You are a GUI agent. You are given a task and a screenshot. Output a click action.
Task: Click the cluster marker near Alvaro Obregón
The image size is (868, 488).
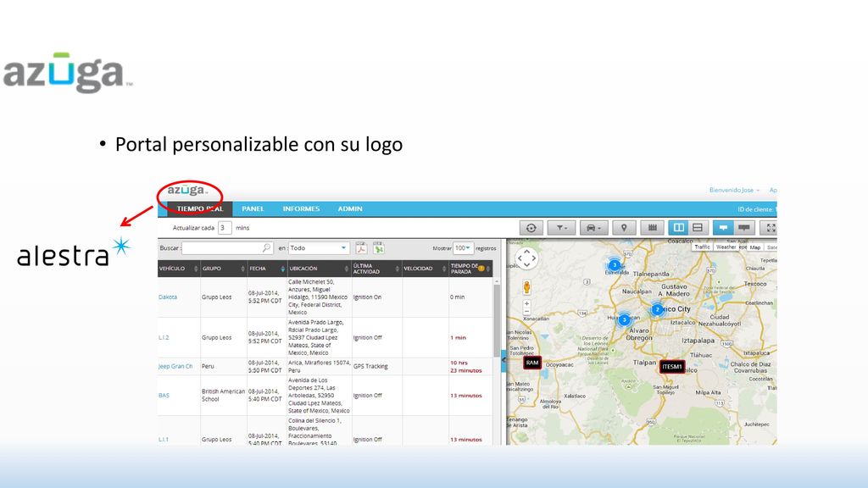624,319
